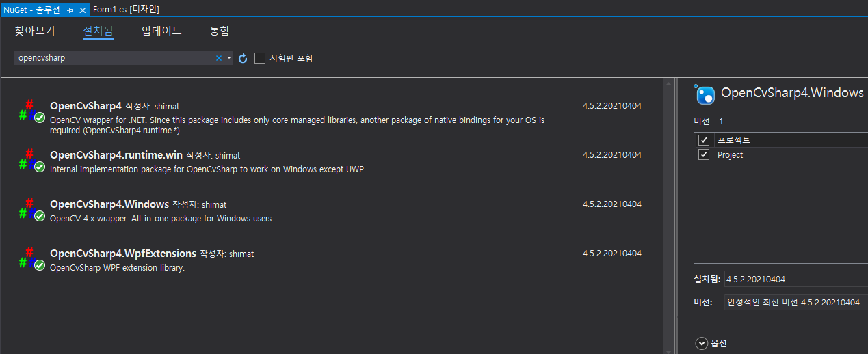Pin the NuGet solution tab
The image size is (868, 354).
click(70, 10)
